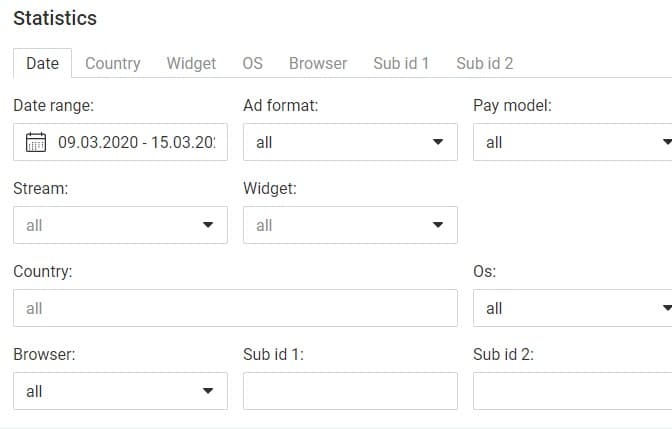
Task: Click the Sub id 1 text field
Action: tap(350, 391)
